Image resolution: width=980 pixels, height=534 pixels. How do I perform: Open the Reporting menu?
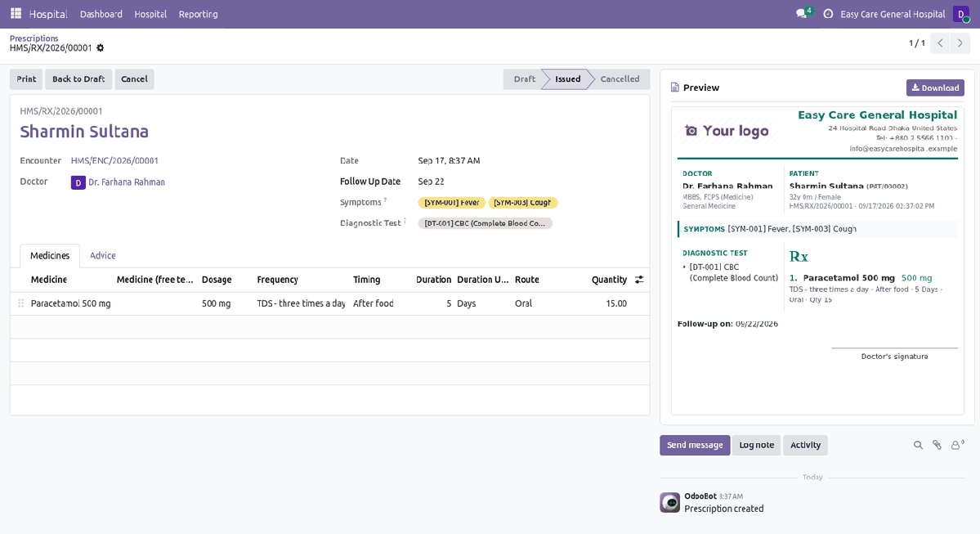pos(198,14)
